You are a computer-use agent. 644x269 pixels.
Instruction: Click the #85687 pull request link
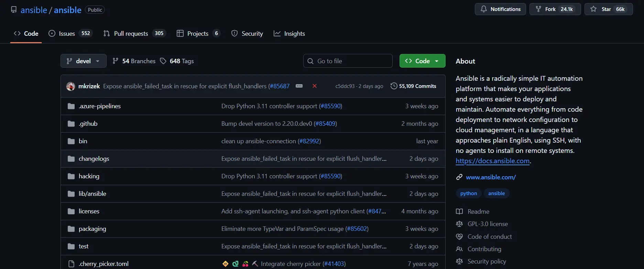click(x=280, y=86)
